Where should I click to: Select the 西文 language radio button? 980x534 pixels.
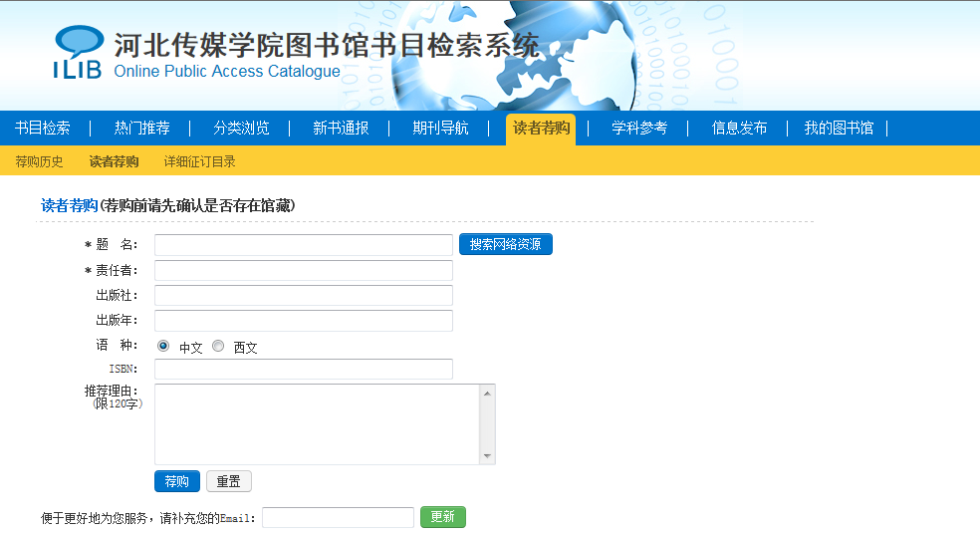pyautogui.click(x=218, y=346)
